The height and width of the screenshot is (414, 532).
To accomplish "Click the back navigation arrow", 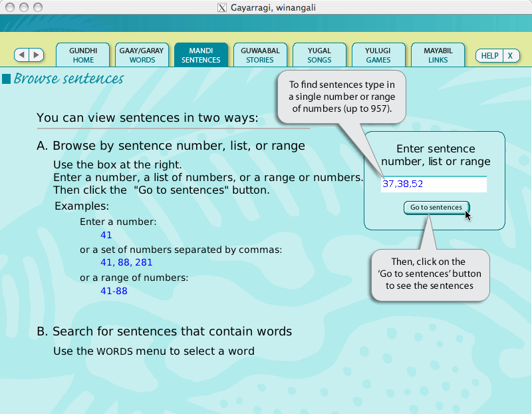I will coord(22,55).
